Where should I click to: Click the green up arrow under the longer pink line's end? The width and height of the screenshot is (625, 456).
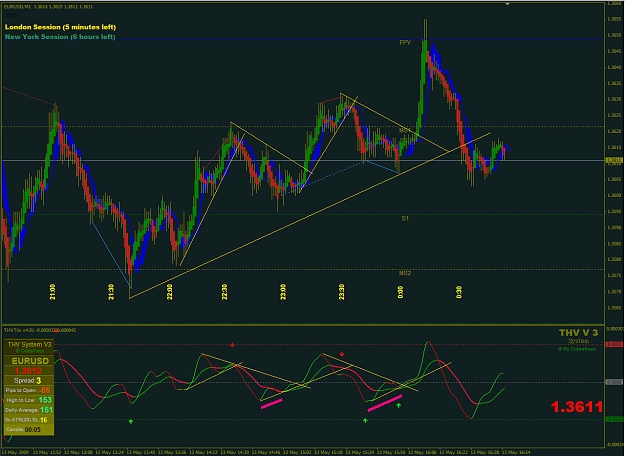399,405
